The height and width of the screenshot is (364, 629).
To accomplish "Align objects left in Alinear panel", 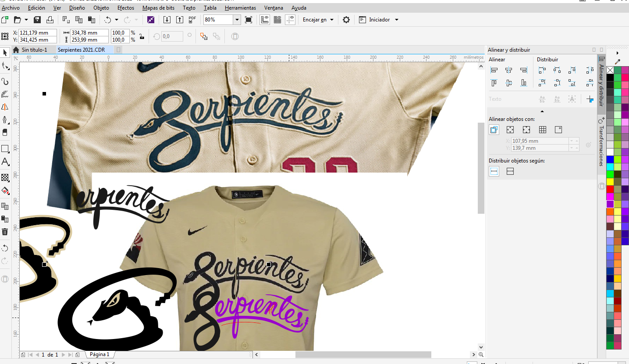I will click(x=494, y=70).
